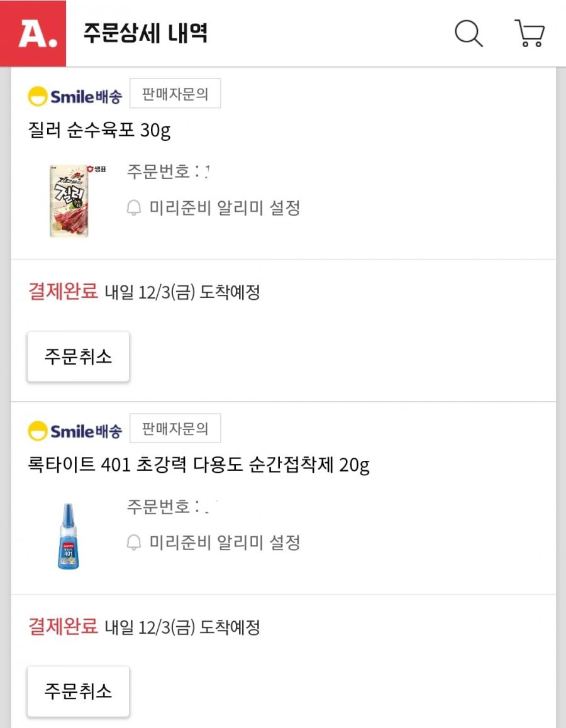Cancel the 질러 순수육포 order with 주문취소
The width and height of the screenshot is (566, 728).
point(78,356)
